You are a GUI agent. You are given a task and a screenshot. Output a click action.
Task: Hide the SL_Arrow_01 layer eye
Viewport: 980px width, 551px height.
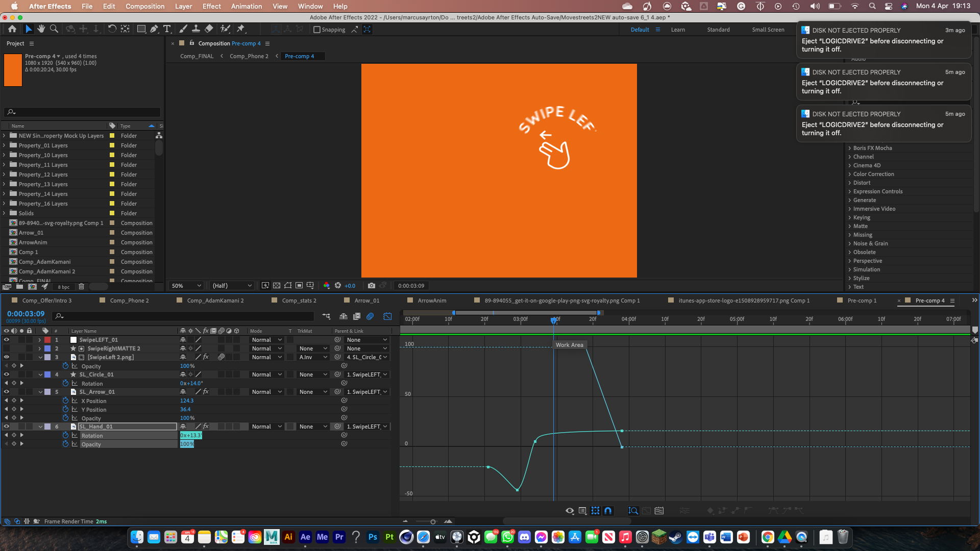pos(7,392)
